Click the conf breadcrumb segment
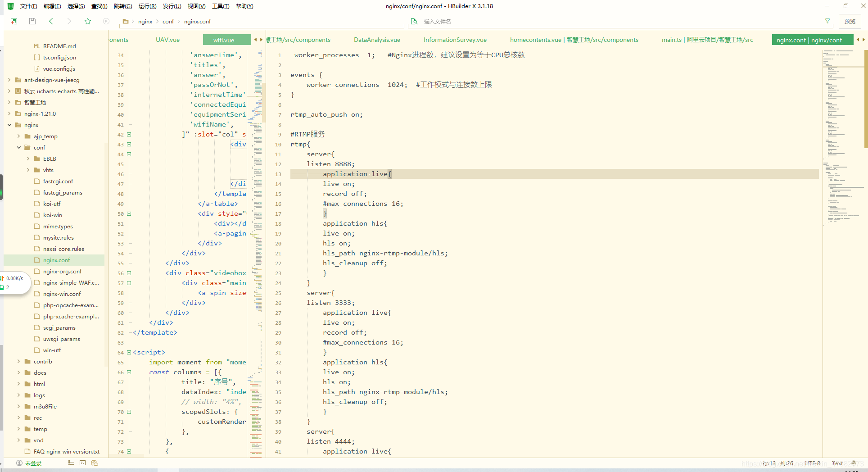The image size is (868, 472). click(x=168, y=22)
